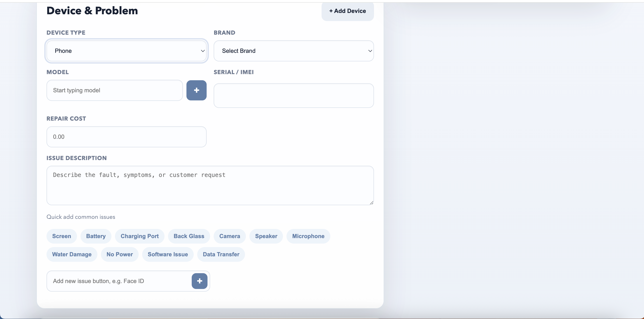Screen dimensions: 644x319
Task: Focus the Repair Cost input
Action: tap(126, 137)
